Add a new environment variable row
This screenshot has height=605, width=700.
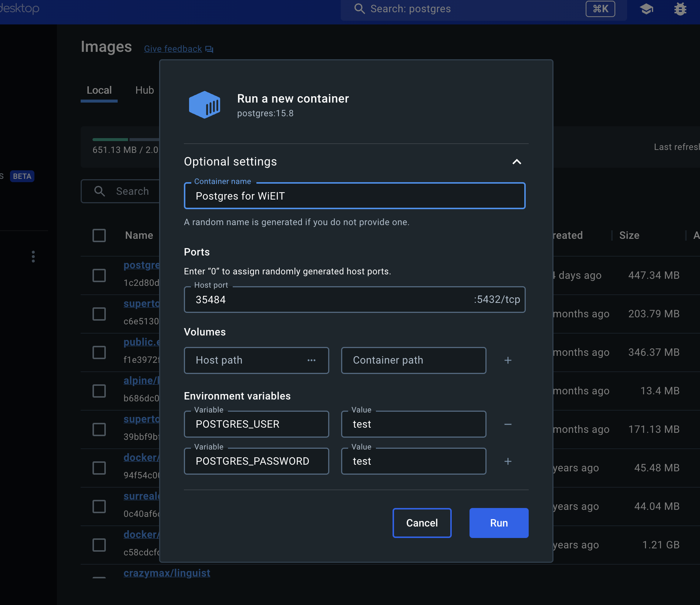(508, 461)
